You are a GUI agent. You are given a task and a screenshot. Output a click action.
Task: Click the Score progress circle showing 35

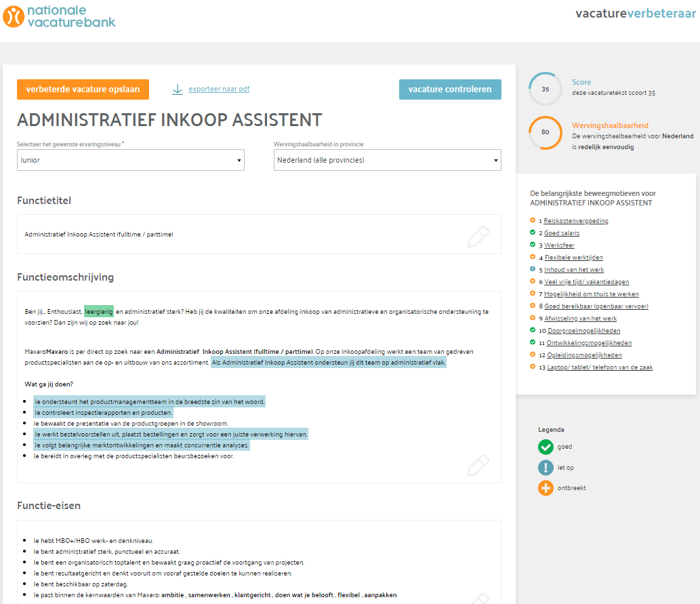point(545,88)
